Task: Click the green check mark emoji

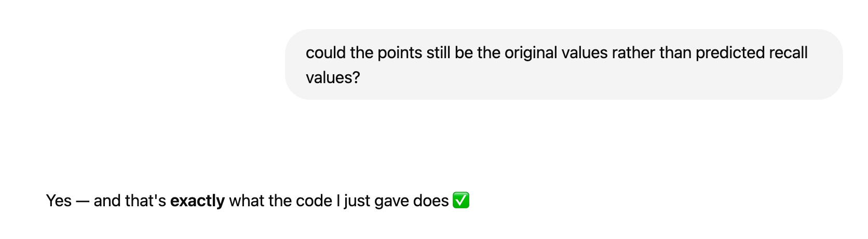Action: click(x=461, y=201)
